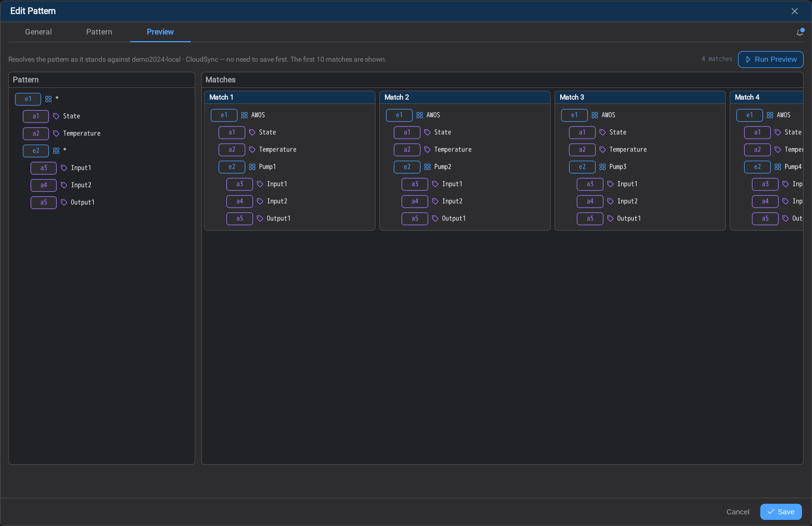Click the Match 3 header

[x=640, y=97]
